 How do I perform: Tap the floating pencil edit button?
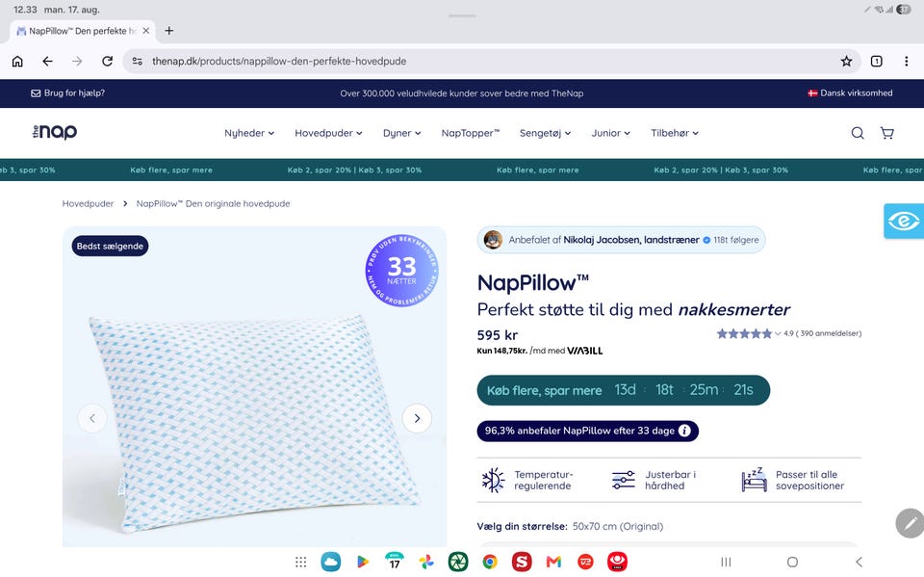click(910, 523)
